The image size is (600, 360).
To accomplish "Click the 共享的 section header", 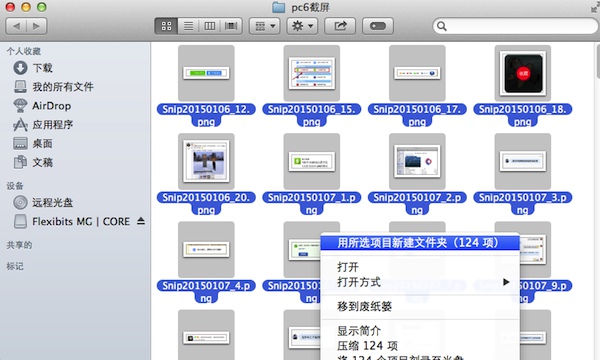I will tap(19, 245).
